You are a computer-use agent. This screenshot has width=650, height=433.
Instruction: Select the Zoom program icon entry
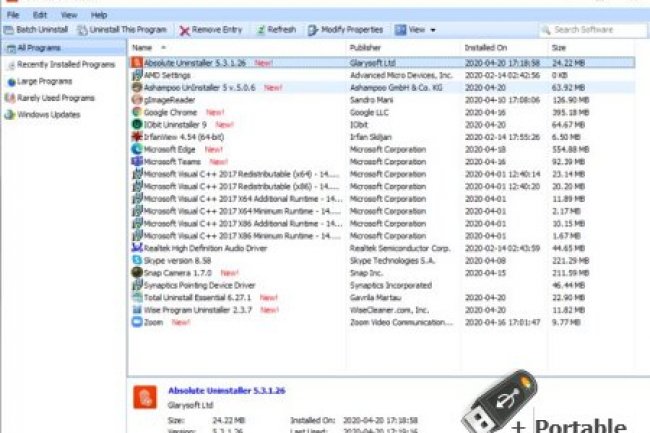[137, 322]
